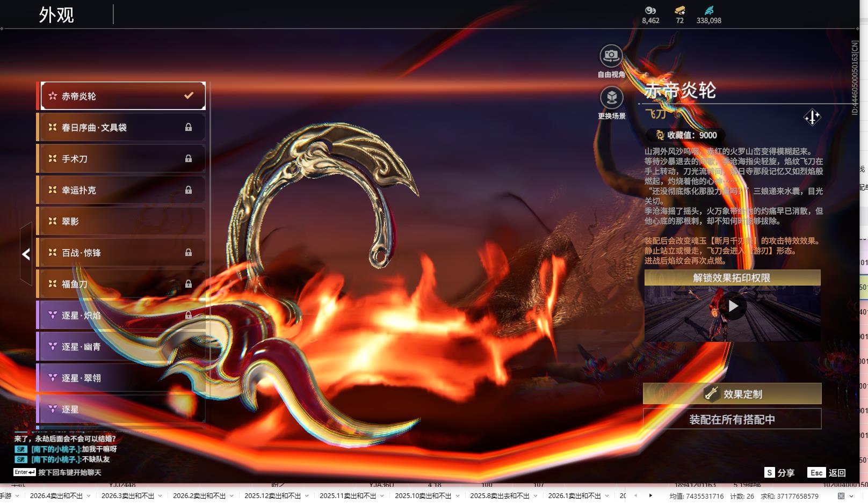Click the 装配在所有搭配中 button
Viewport: 868px width, 504px height.
[x=732, y=419]
